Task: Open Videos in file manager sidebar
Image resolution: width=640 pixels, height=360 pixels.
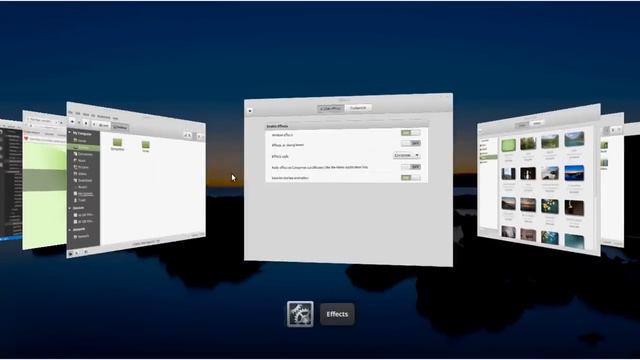Action: 80,174
